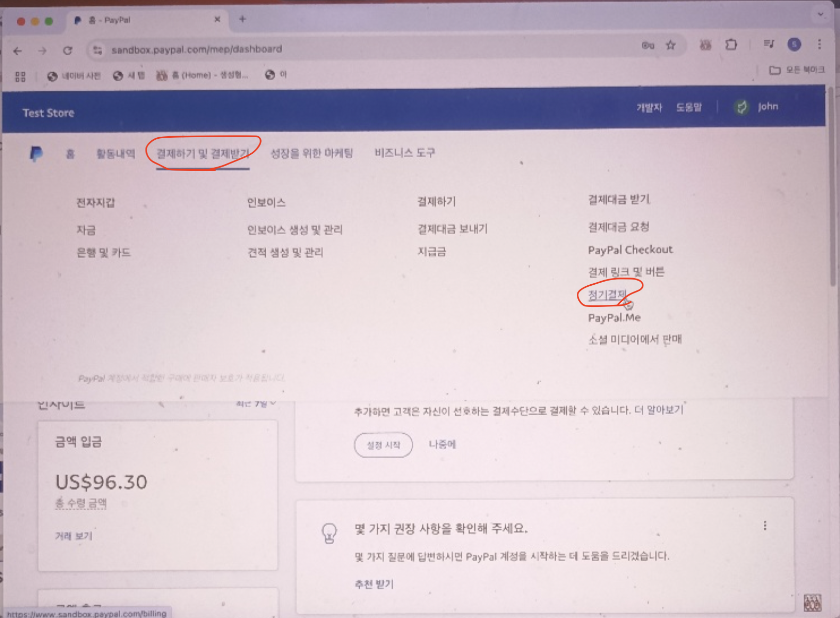The image size is (840, 618).
Task: Click the browser forward arrow
Action: tap(42, 51)
